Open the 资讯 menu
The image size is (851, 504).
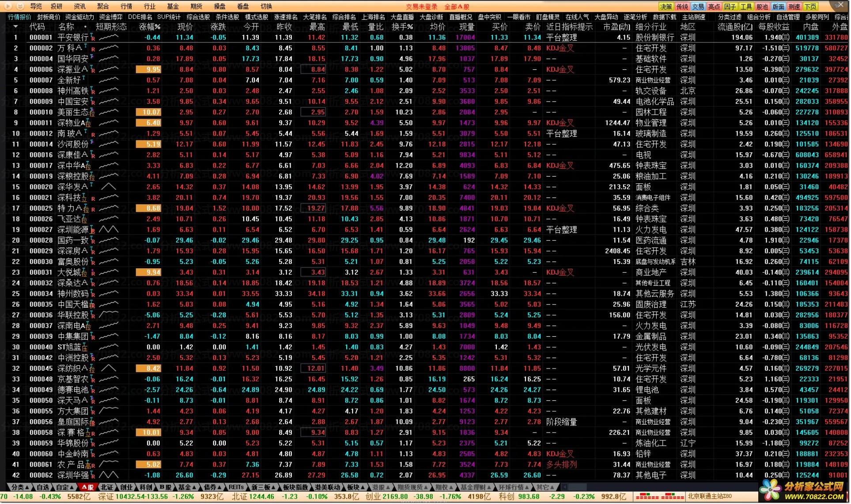click(x=80, y=6)
